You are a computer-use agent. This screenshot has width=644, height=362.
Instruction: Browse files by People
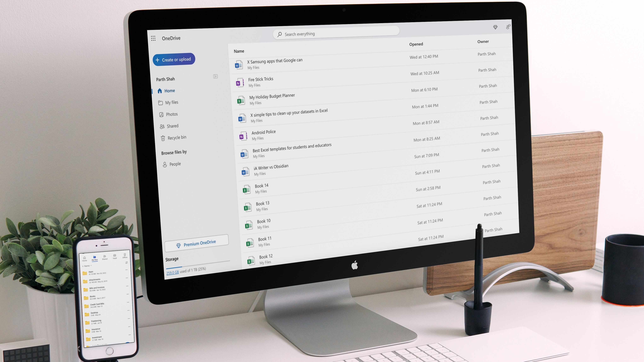[x=175, y=164]
